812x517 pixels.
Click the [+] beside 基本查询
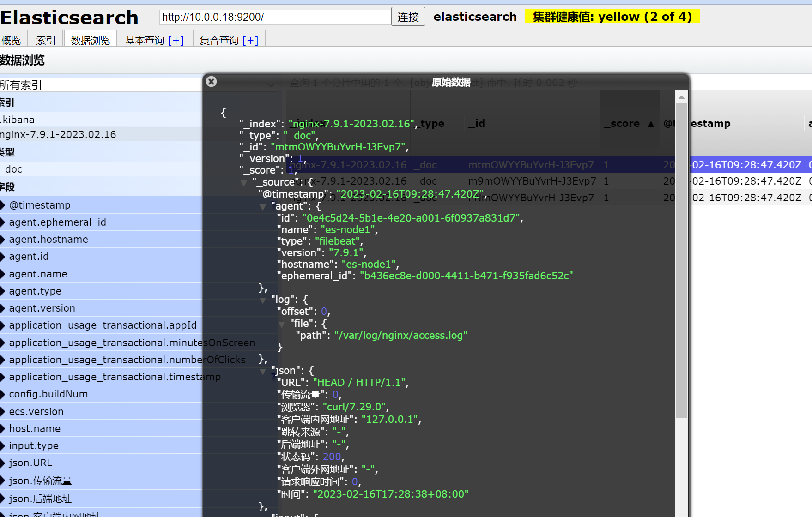tap(176, 41)
